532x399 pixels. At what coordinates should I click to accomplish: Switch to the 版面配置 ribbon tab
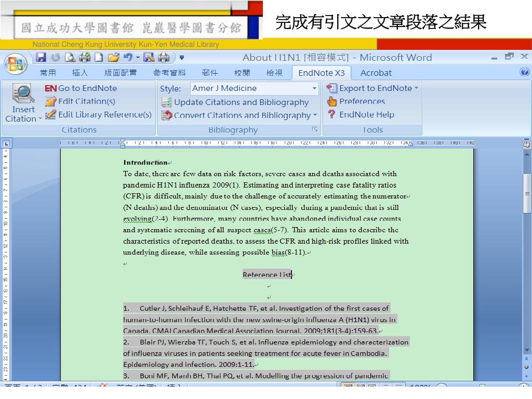click(x=120, y=73)
